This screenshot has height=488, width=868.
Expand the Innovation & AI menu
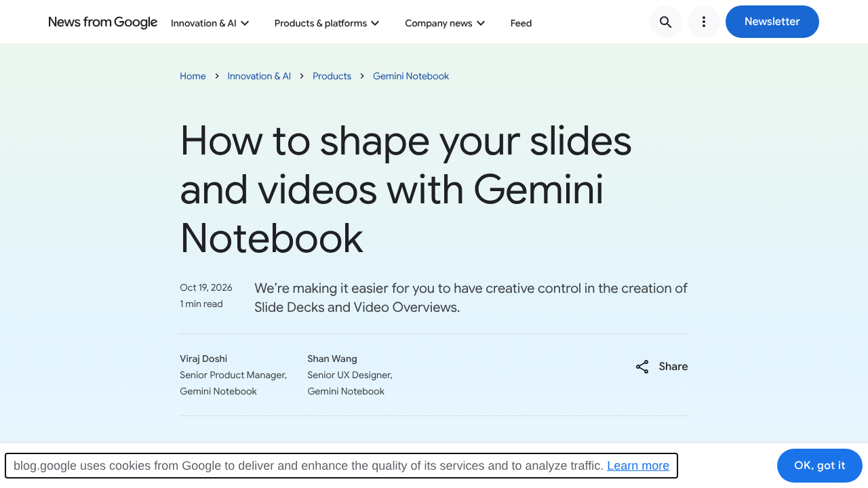210,23
